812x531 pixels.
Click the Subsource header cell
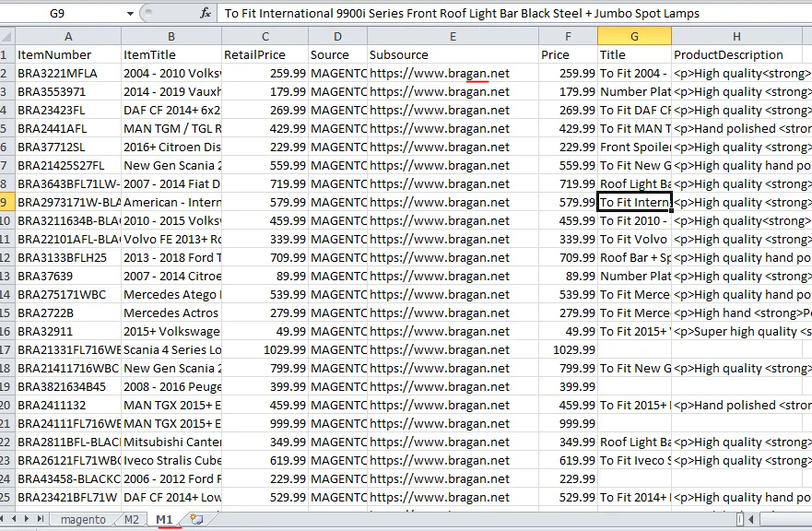point(453,54)
